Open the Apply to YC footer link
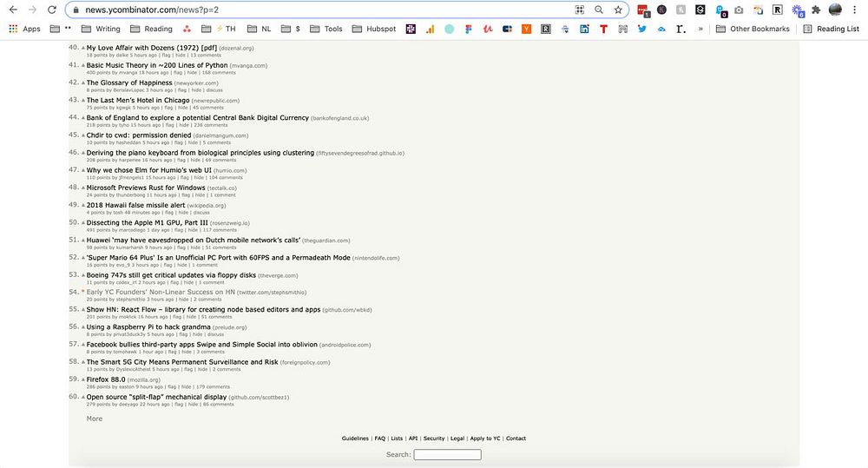This screenshot has height=468, width=868. point(485,438)
